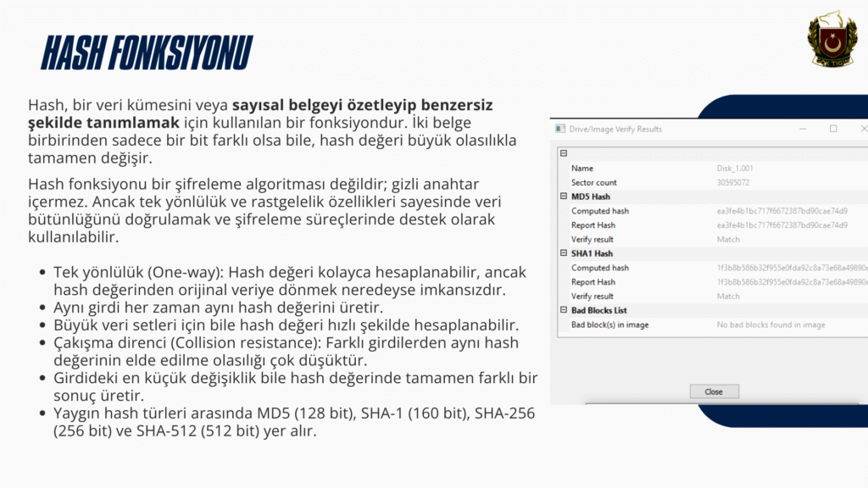This screenshot has height=488, width=868.
Task: Select the Sector count value 30595072
Action: click(735, 183)
